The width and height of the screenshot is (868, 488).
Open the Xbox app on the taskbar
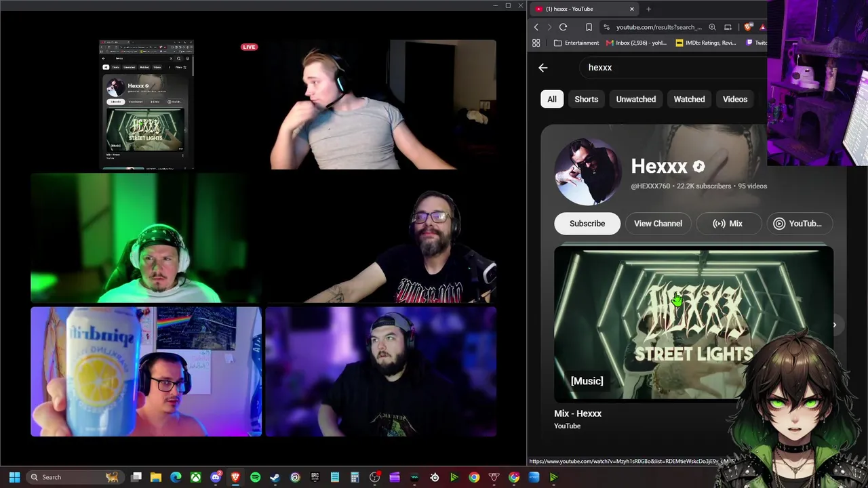coord(195,477)
